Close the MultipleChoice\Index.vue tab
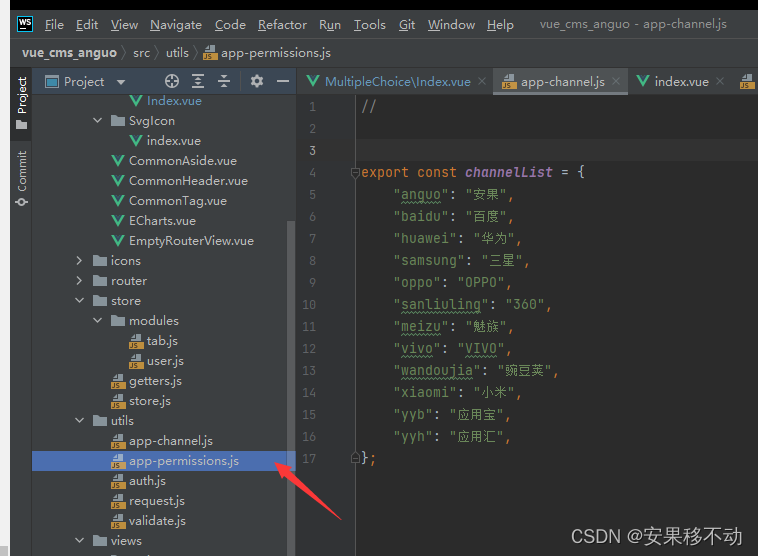758x556 pixels. click(482, 82)
